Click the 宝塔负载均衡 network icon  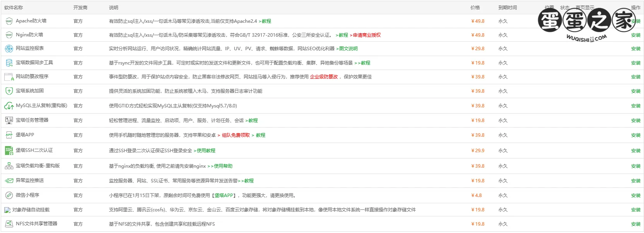[x=9, y=166]
